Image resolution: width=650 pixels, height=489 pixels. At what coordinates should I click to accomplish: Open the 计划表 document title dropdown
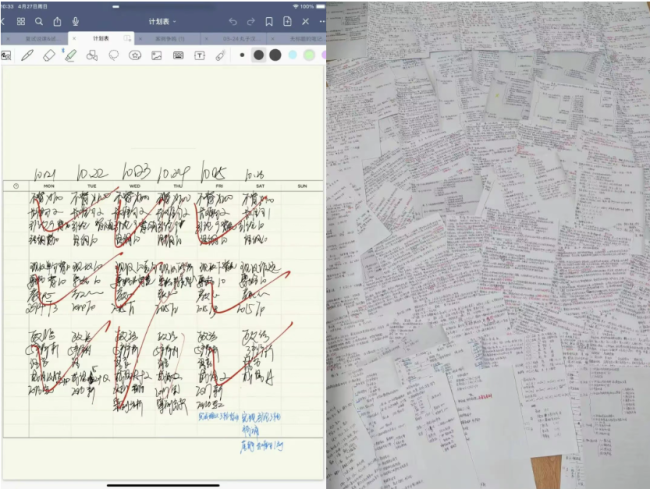(162, 22)
